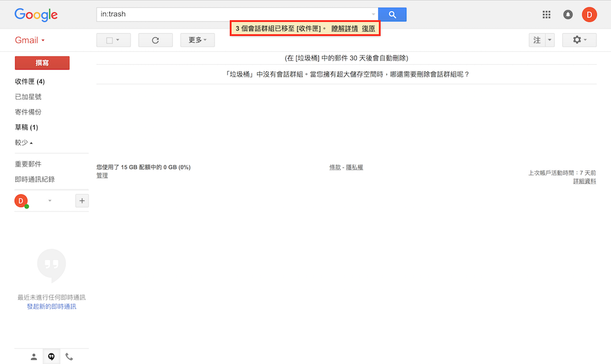Click the red D profile avatar
Screen dimensions: 611x364
point(589,15)
